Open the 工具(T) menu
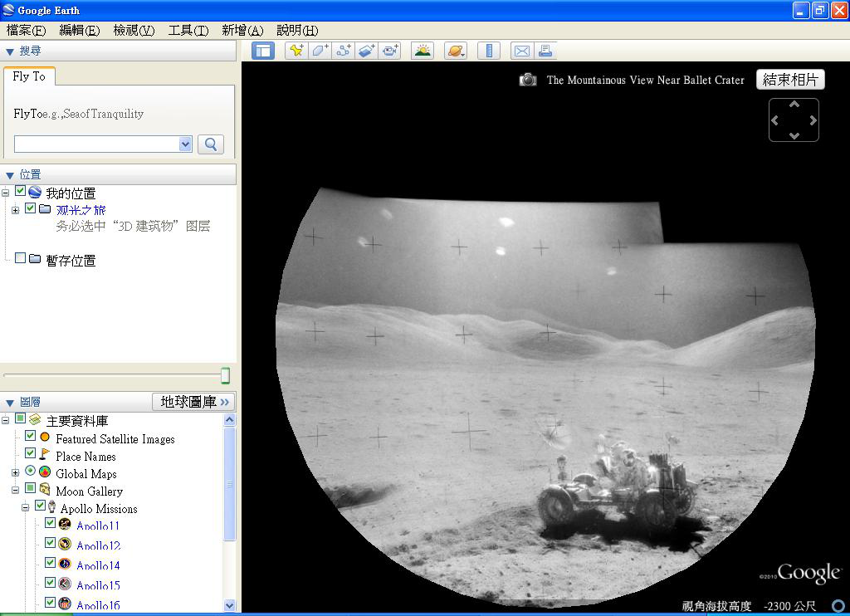The width and height of the screenshot is (850, 616). pyautogui.click(x=188, y=31)
